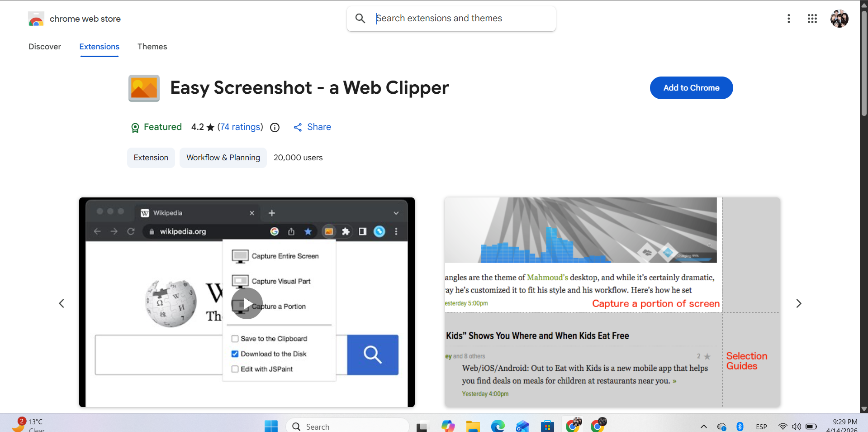Open Outlook from the taskbar
Image resolution: width=868 pixels, height=432 pixels.
(522, 426)
